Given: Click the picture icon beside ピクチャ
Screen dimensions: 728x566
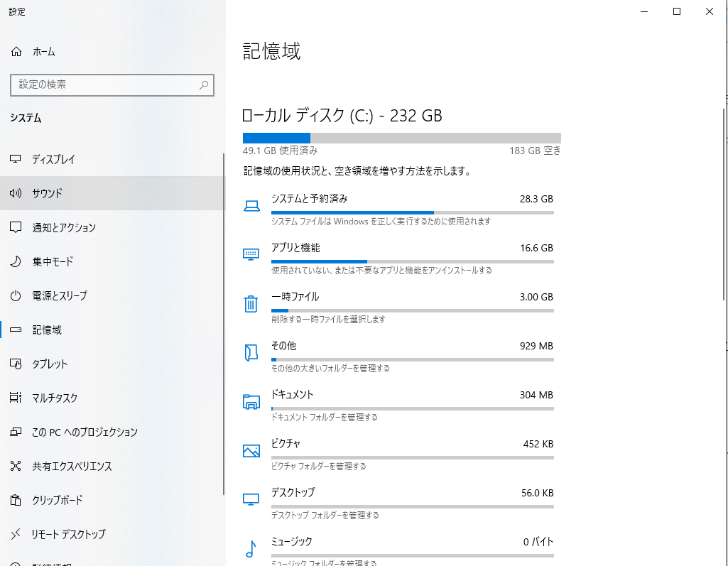Looking at the screenshot, I should [x=250, y=450].
